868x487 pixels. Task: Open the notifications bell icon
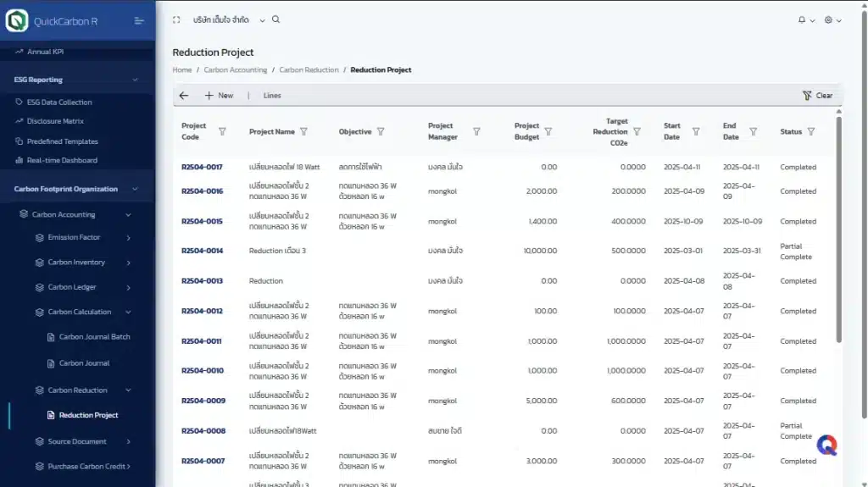click(802, 20)
